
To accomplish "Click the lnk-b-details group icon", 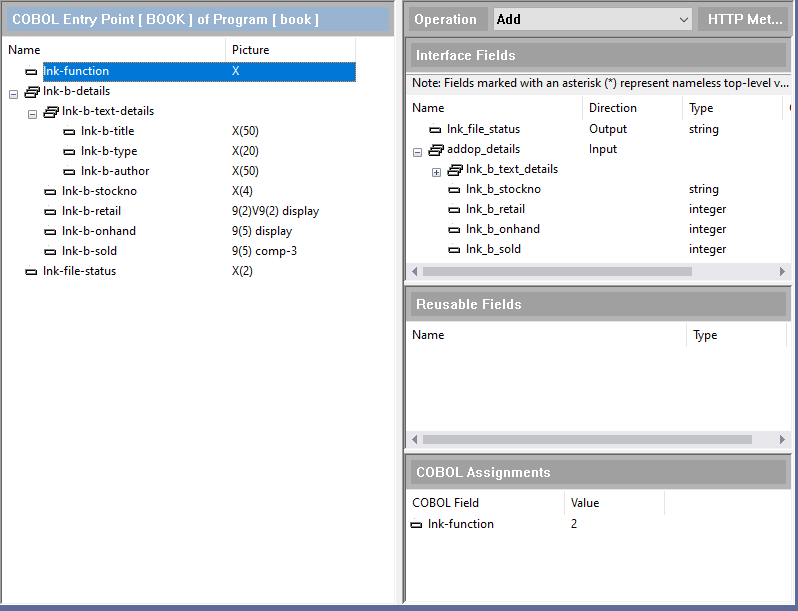I will pyautogui.click(x=31, y=92).
